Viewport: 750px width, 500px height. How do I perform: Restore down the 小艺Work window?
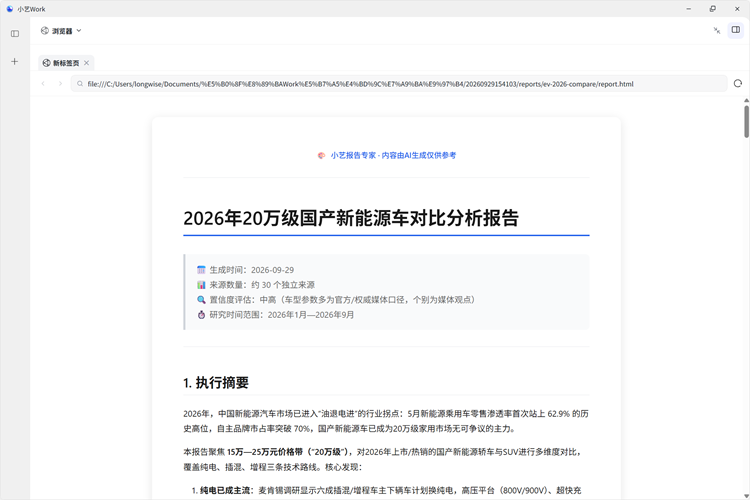point(713,9)
